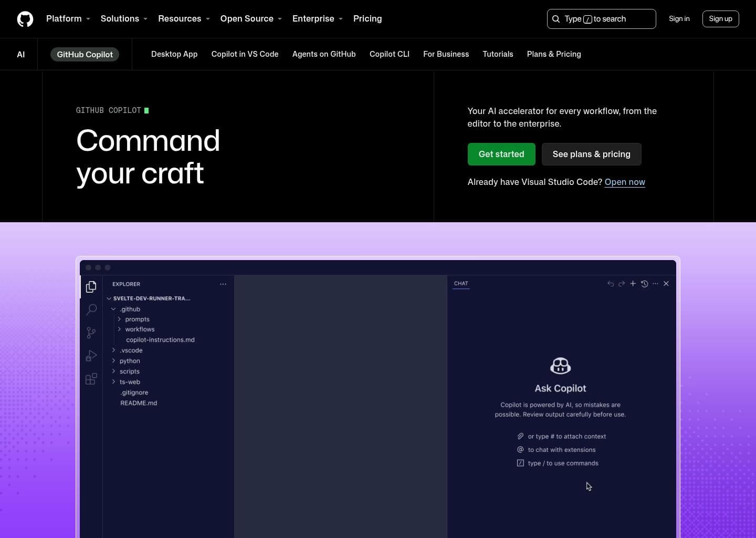Expand the ts-web folder
This screenshot has width=756, height=538.
[113, 382]
